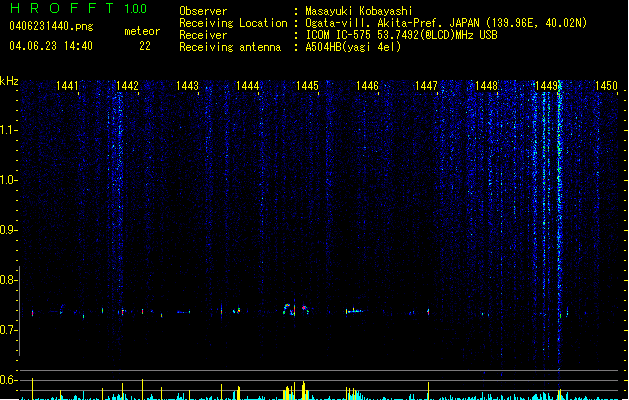Click the 1443 time marker
629x400 pixels.
187,86
